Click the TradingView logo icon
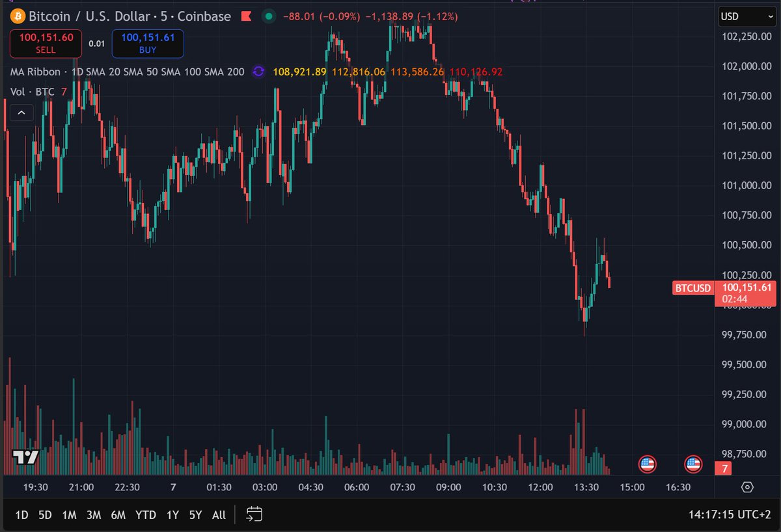Viewport: 781px width, 532px height. click(26, 457)
